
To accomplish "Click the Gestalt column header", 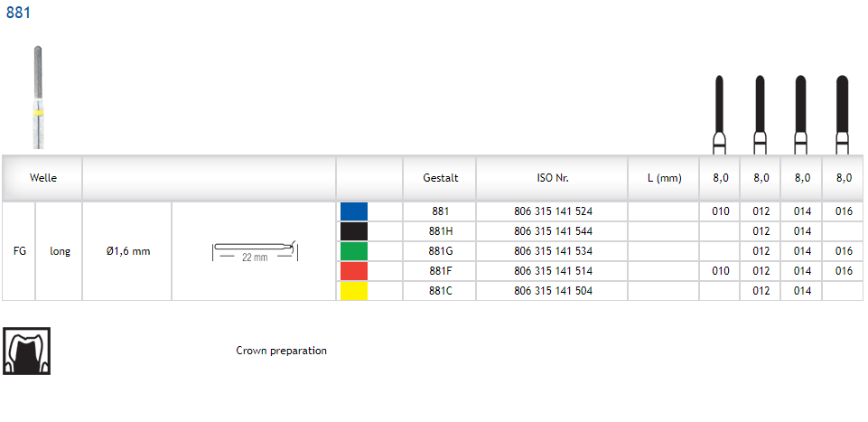I will (x=440, y=178).
